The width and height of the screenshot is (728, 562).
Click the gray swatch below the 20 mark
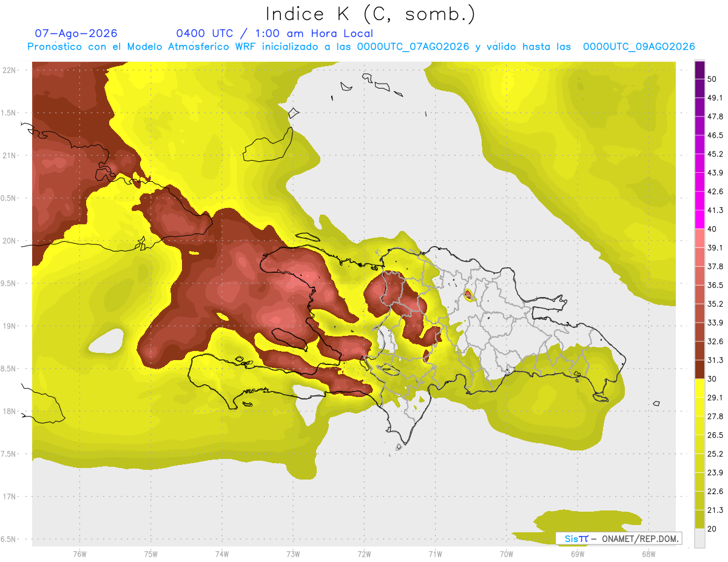(700, 538)
